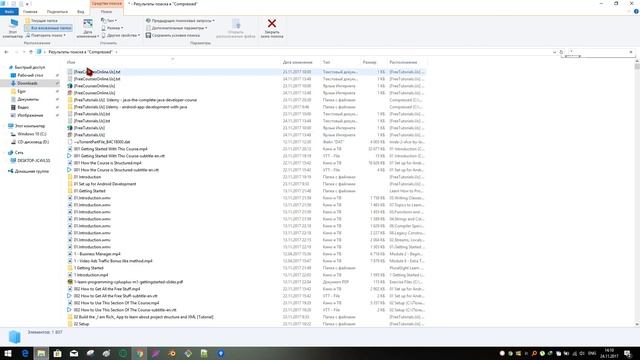Screen dimensions: 640x360
Task: Select the 01 Set up for Android Development folder
Action: coord(105,184)
